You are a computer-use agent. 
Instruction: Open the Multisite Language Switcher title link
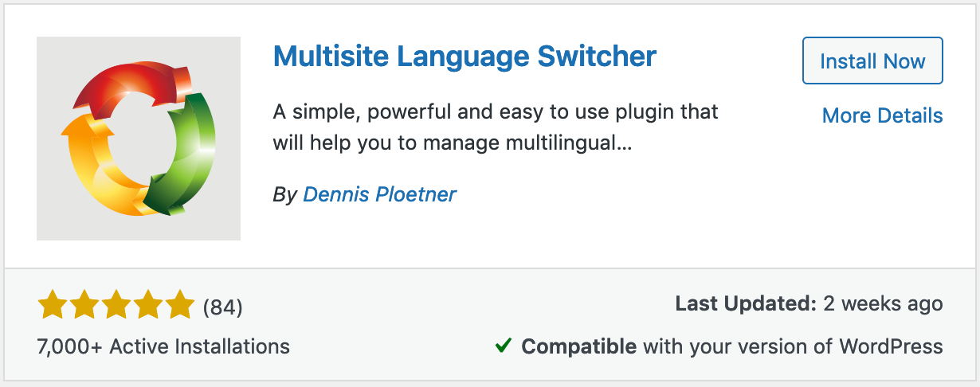point(465,57)
